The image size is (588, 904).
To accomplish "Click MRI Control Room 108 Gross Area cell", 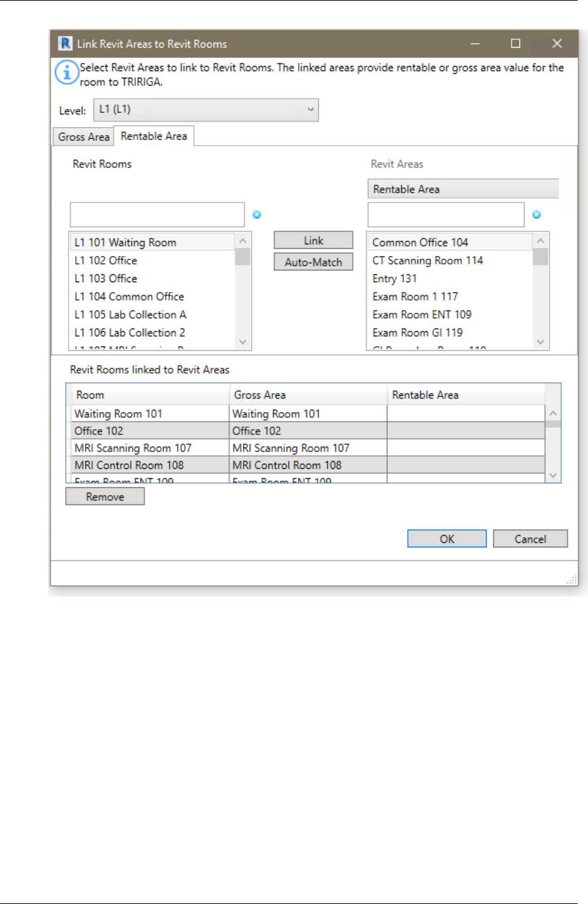I will [308, 465].
